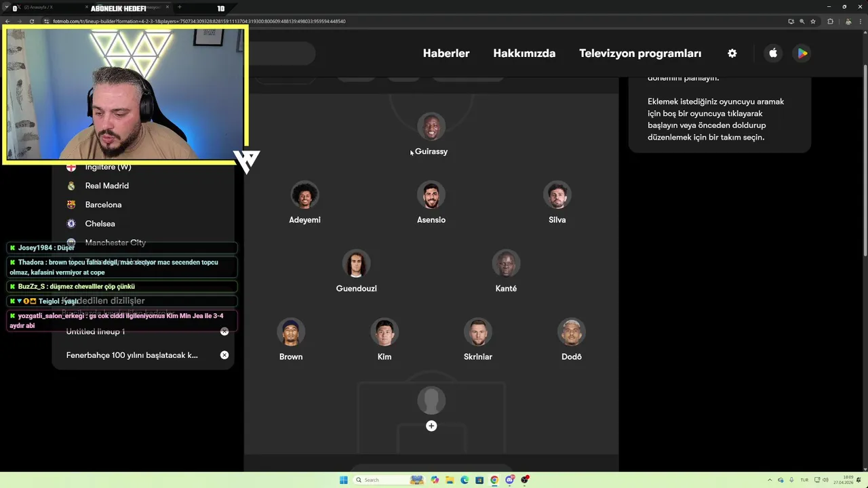Click the Kanté name label
This screenshot has width=868, height=488.
(x=507, y=289)
